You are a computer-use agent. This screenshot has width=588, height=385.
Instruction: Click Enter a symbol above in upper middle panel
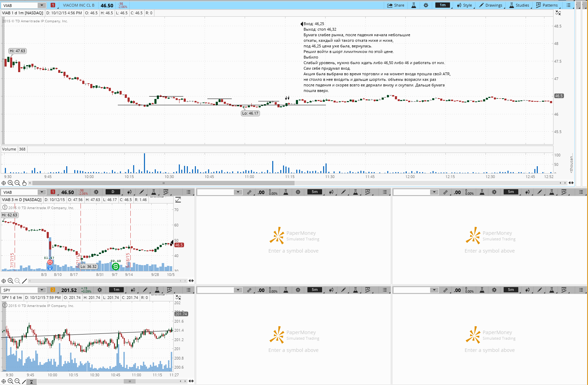pos(293,251)
